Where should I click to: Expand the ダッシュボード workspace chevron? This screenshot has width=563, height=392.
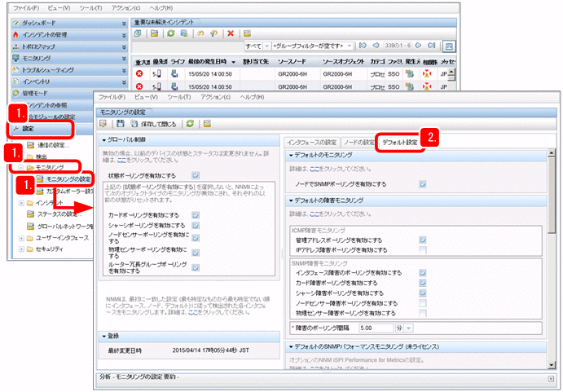click(124, 24)
